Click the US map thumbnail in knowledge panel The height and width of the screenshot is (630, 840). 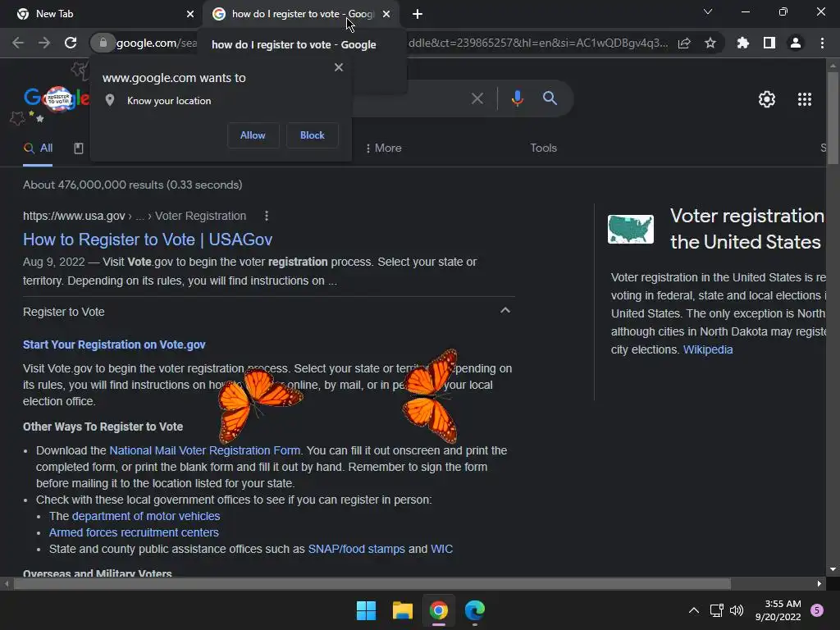[x=631, y=229]
